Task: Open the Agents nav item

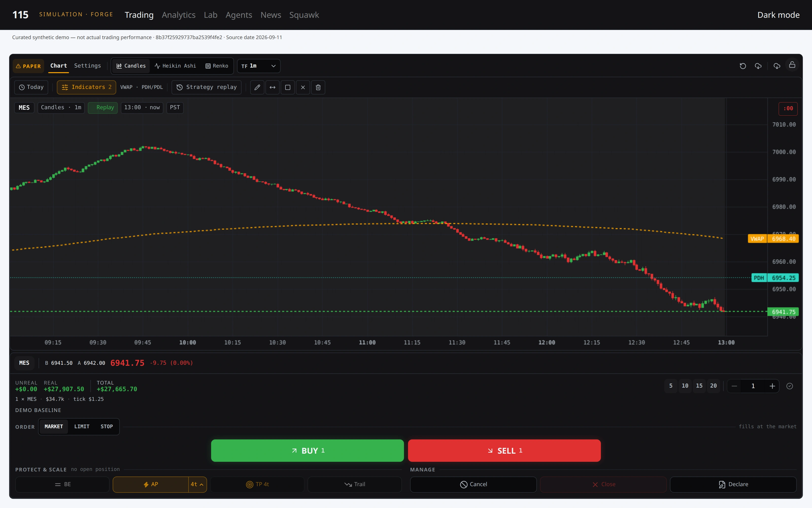Action: 239,15
